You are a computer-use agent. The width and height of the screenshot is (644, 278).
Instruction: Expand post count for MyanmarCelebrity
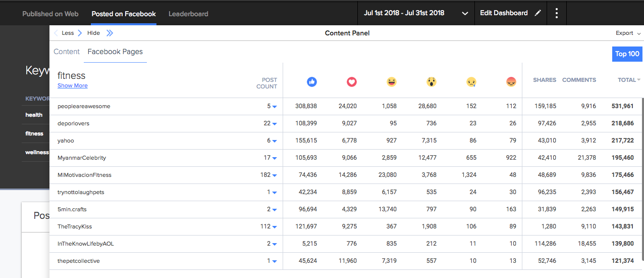click(x=275, y=158)
